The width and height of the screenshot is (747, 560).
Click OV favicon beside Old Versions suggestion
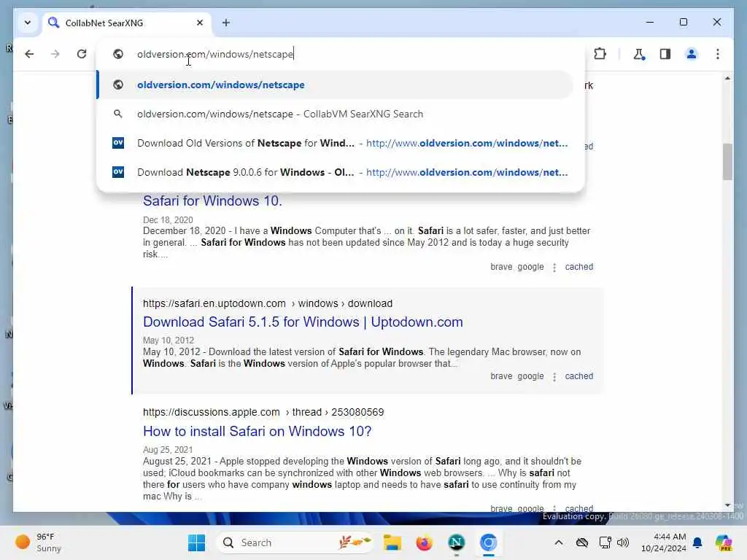point(118,143)
